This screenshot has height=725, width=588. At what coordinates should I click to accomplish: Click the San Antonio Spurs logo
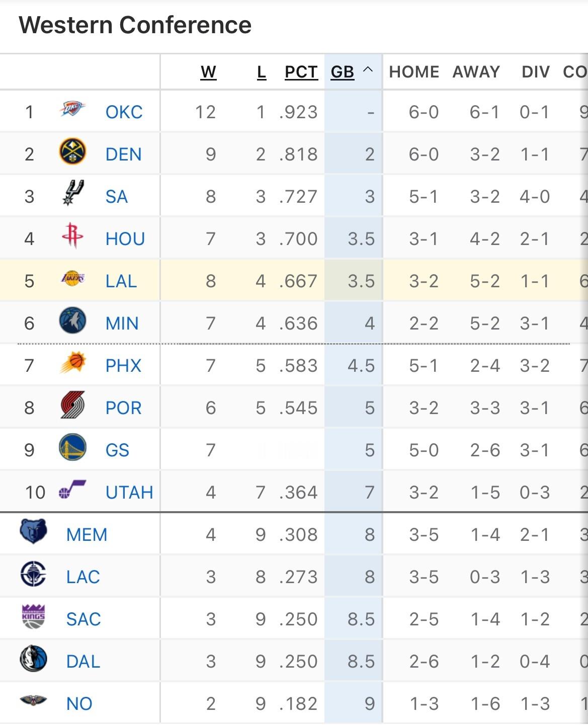72,194
